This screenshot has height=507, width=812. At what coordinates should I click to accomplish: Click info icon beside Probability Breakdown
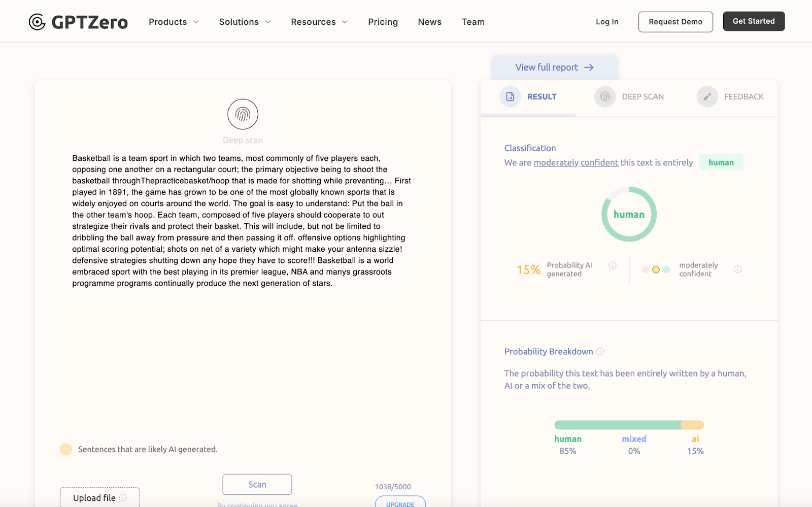(600, 352)
